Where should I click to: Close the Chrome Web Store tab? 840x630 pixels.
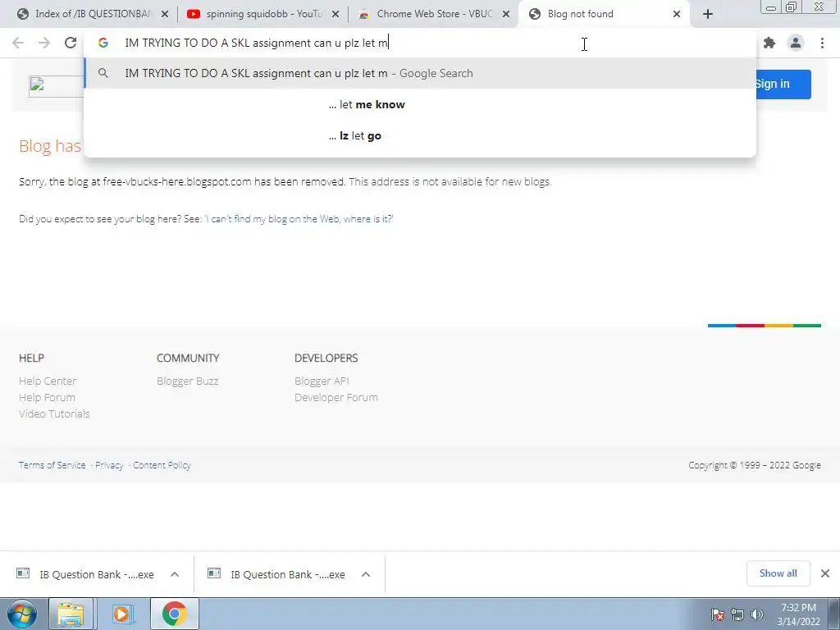[x=505, y=15]
